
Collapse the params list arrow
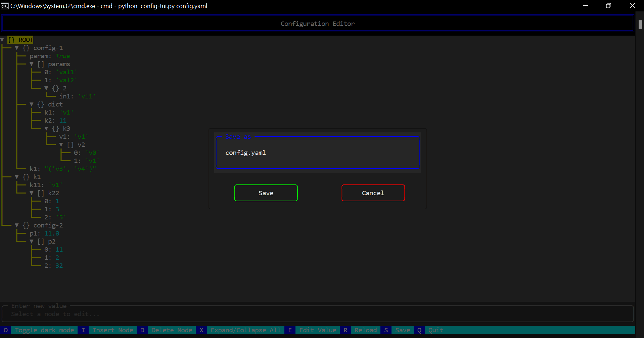click(32, 64)
